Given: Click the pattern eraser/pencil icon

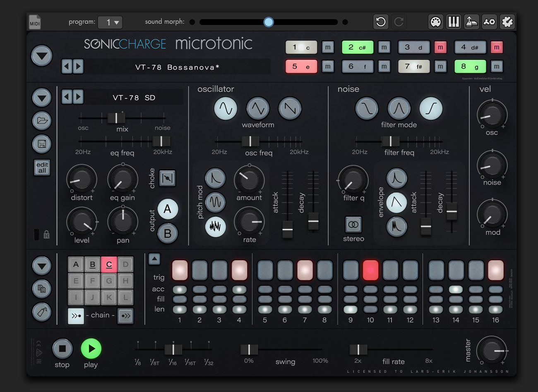Looking at the screenshot, I should [42, 312].
